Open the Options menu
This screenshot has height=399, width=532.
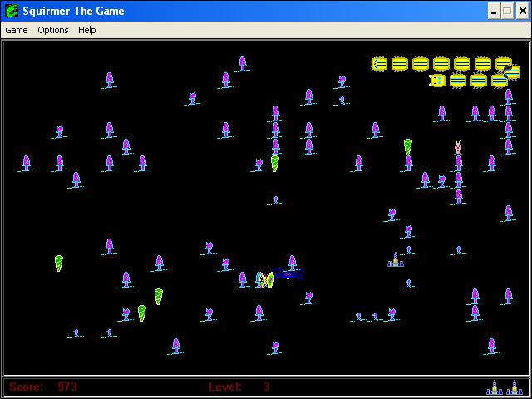pos(53,30)
